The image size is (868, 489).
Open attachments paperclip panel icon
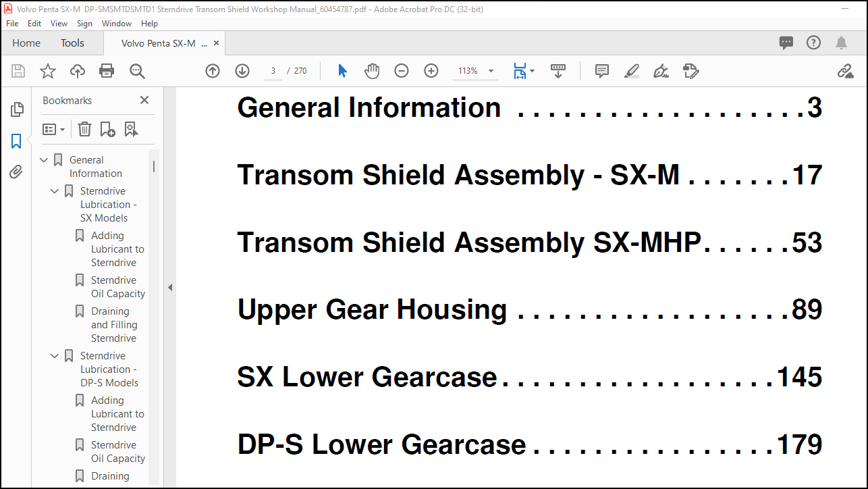click(x=16, y=172)
